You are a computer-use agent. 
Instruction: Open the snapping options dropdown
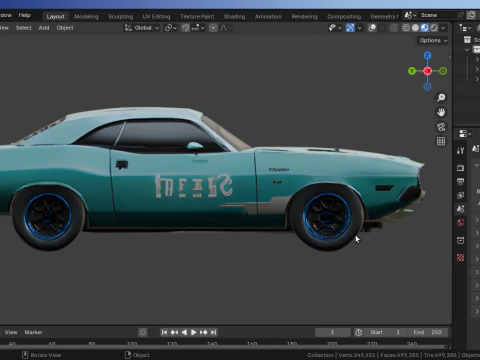tap(198, 28)
